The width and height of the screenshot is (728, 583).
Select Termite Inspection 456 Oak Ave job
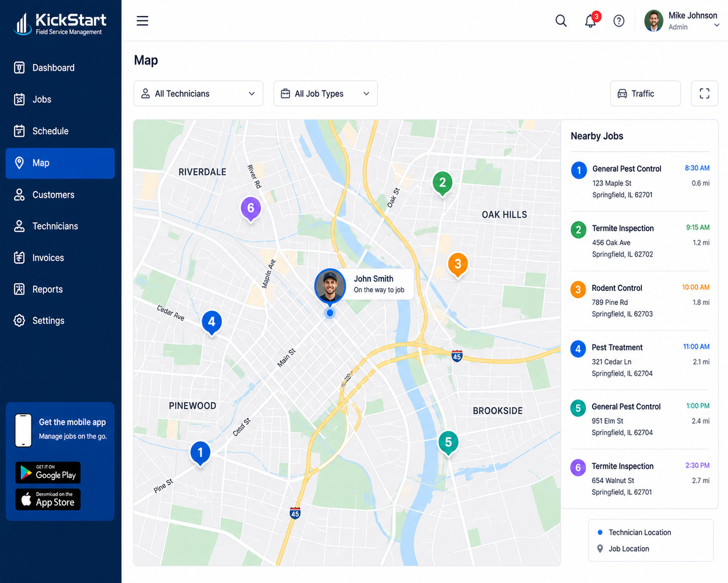[640, 241]
